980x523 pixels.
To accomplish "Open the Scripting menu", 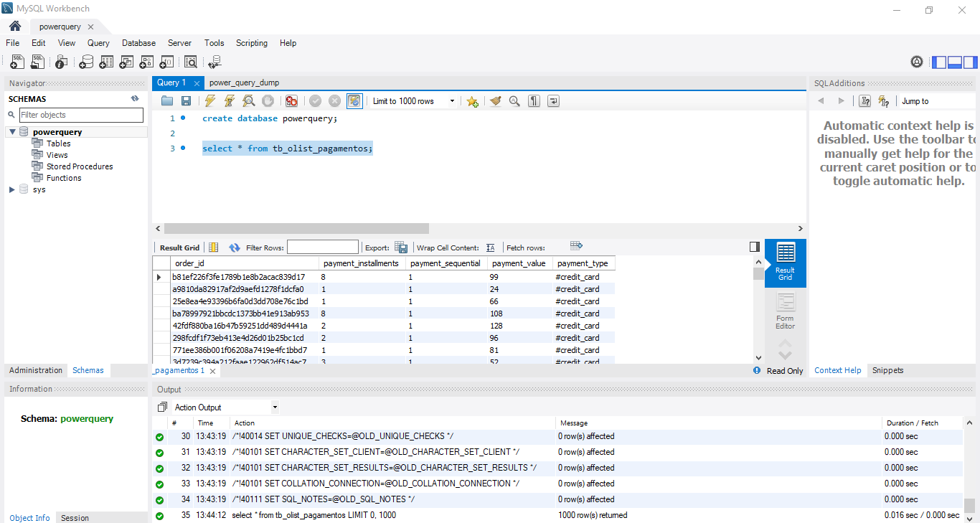I will (252, 43).
